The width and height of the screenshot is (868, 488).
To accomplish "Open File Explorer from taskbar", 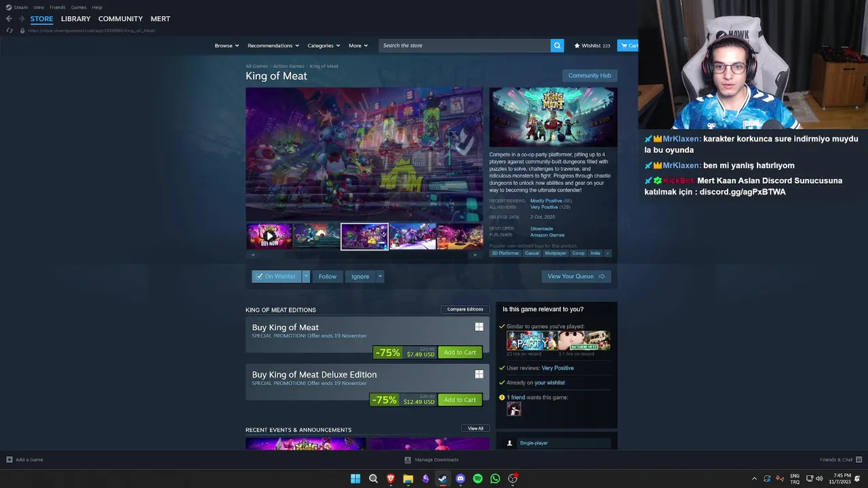I will (x=408, y=479).
